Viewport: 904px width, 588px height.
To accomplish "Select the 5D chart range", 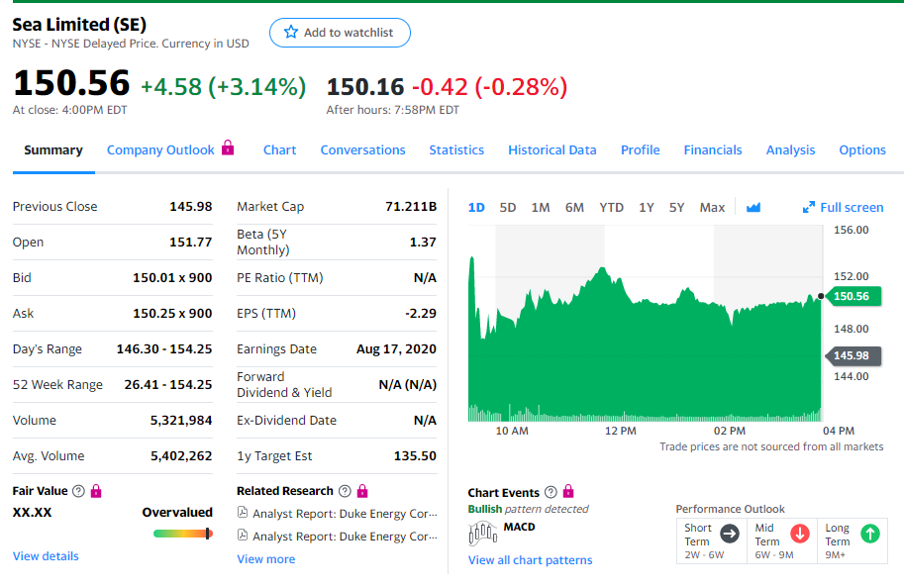I will (x=508, y=207).
